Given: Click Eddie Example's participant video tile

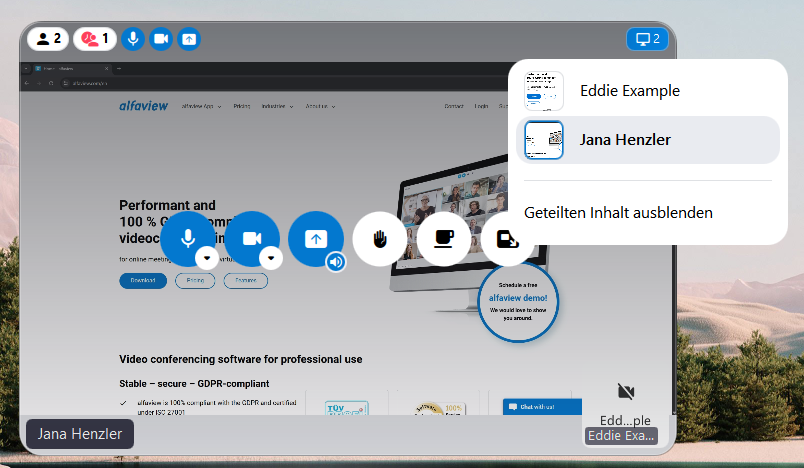Looking at the screenshot, I should pyautogui.click(x=626, y=405).
